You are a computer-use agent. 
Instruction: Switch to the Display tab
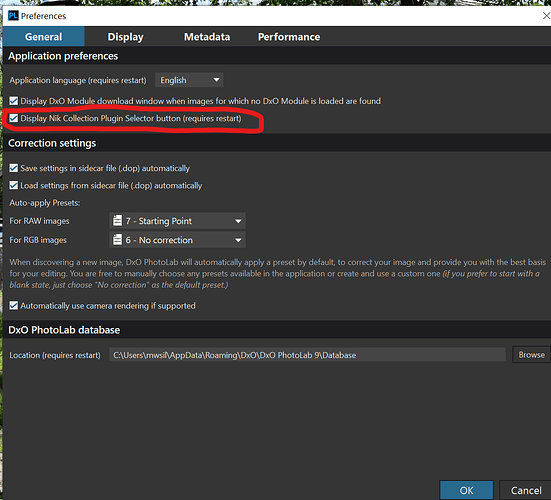tap(125, 37)
